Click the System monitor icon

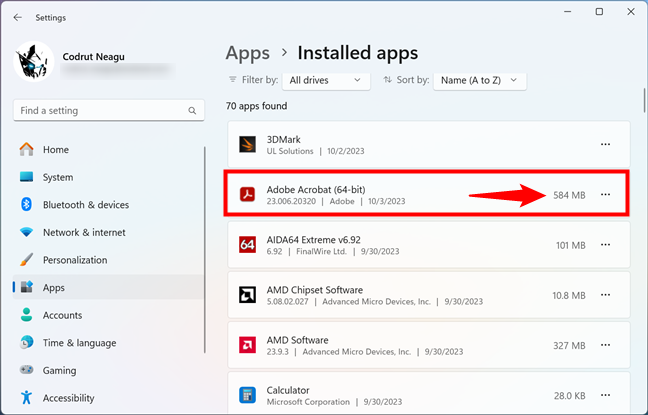point(26,177)
